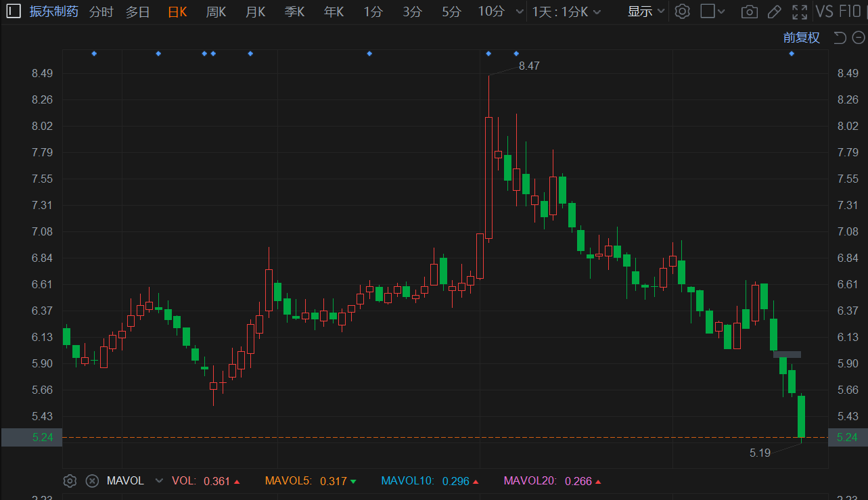
Task: Take a chart screenshot with camera icon
Action: [x=749, y=12]
